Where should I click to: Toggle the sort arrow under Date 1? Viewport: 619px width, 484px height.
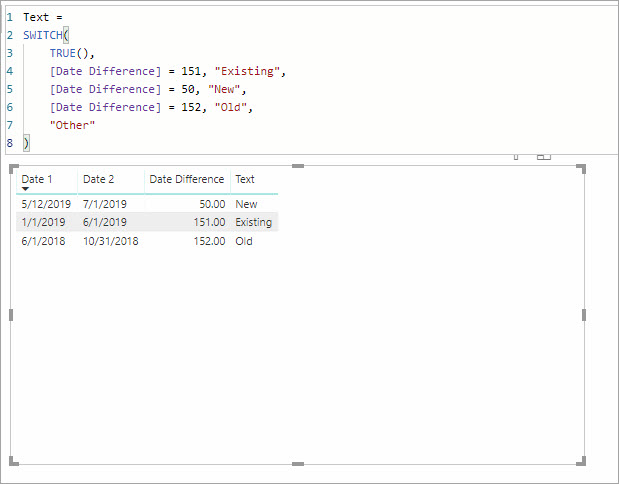tap(25, 189)
